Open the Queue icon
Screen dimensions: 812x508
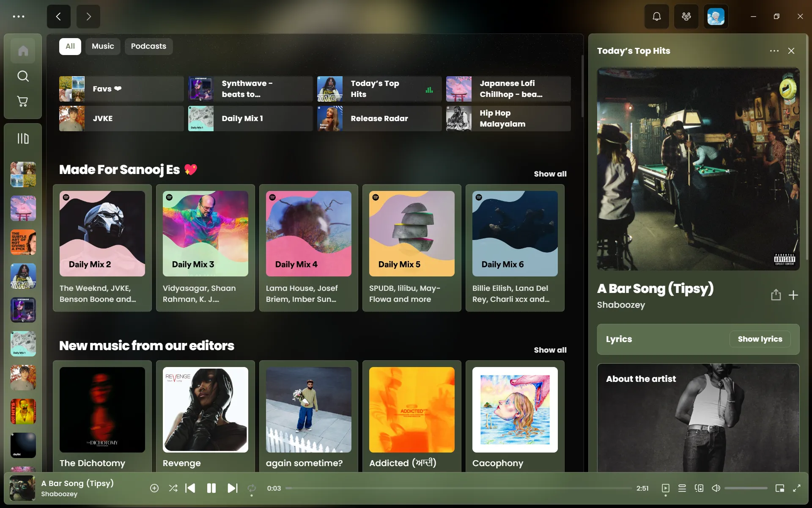[682, 488]
